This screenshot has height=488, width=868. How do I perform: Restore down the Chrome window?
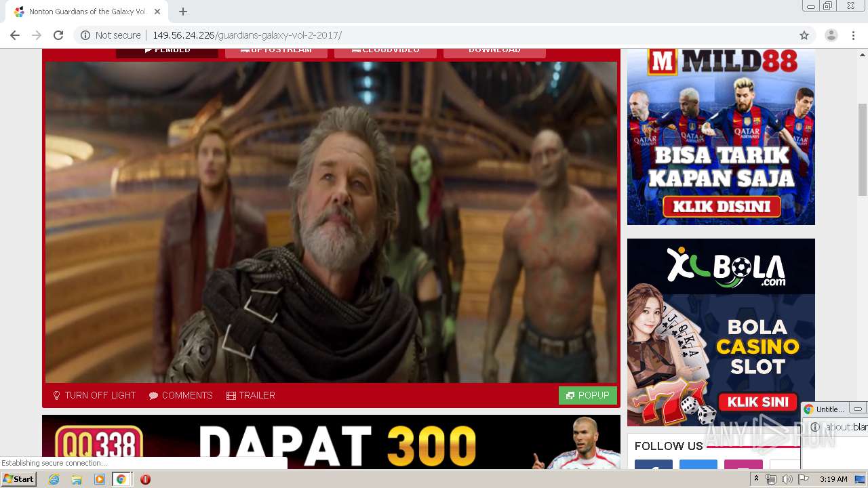tap(827, 6)
